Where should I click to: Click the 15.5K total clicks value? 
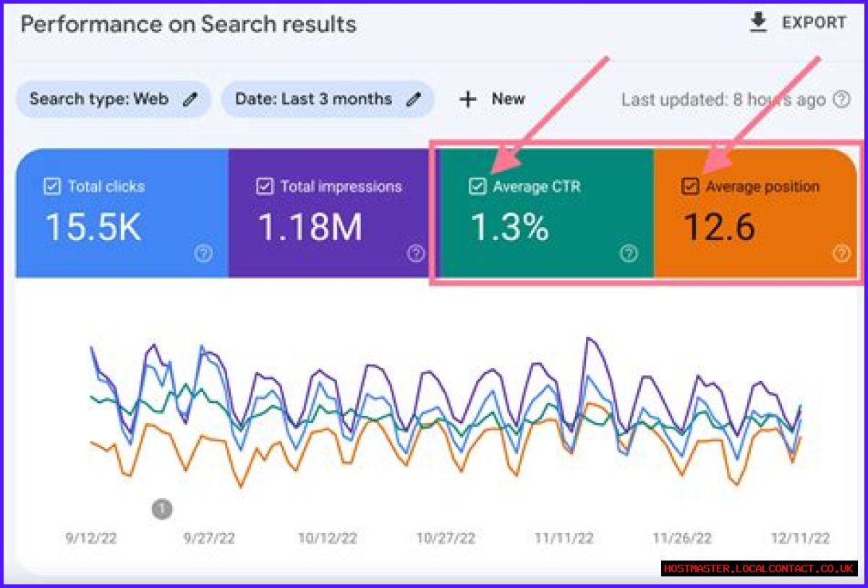(x=93, y=228)
